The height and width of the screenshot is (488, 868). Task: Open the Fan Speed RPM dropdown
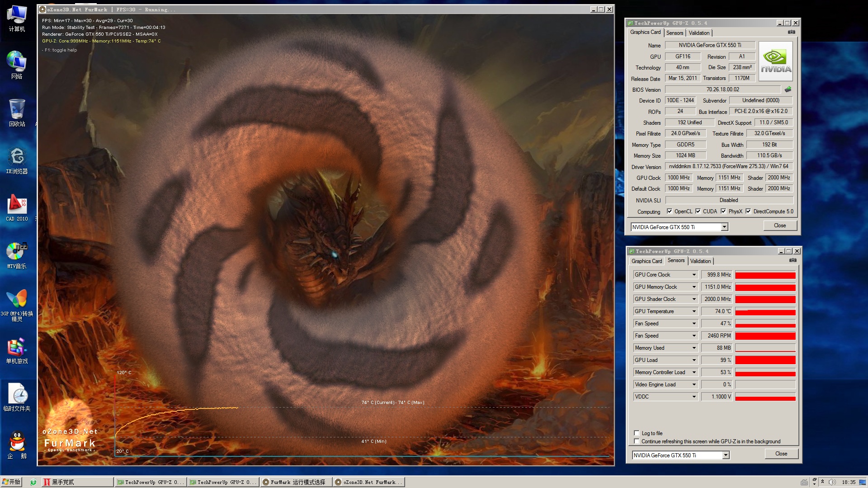(694, 336)
